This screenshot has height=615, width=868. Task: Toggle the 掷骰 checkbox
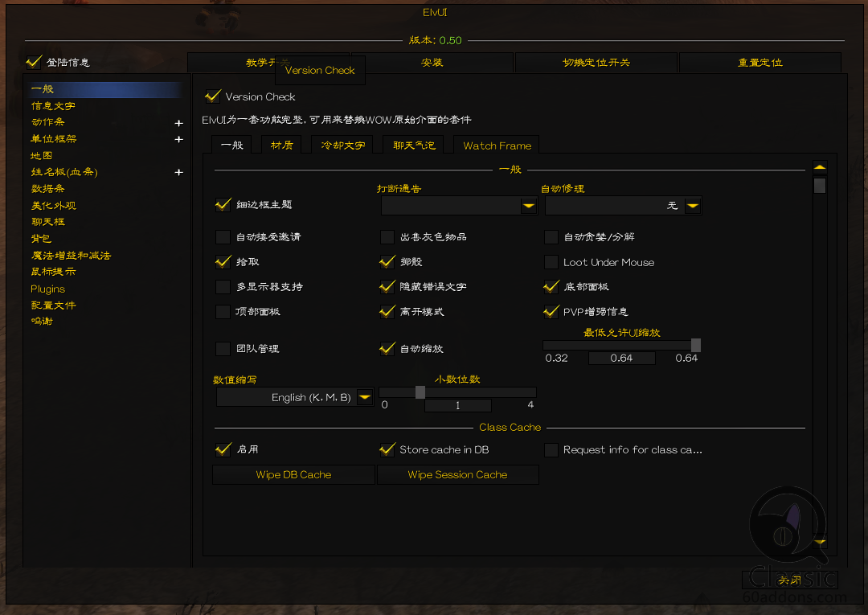click(387, 262)
